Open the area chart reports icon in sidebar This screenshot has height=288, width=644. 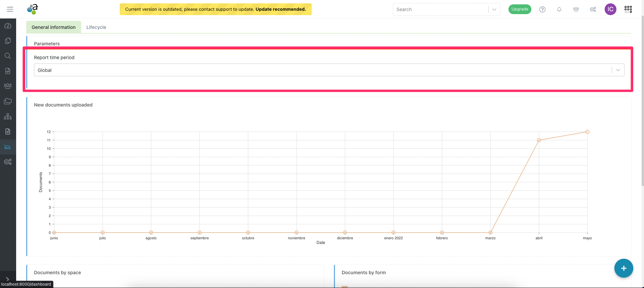point(8,147)
